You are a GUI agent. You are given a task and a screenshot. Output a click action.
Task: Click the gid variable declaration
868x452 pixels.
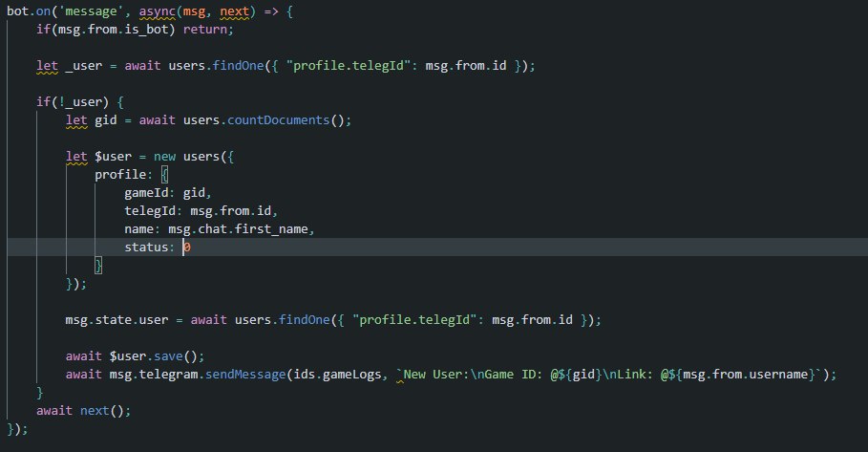point(106,120)
